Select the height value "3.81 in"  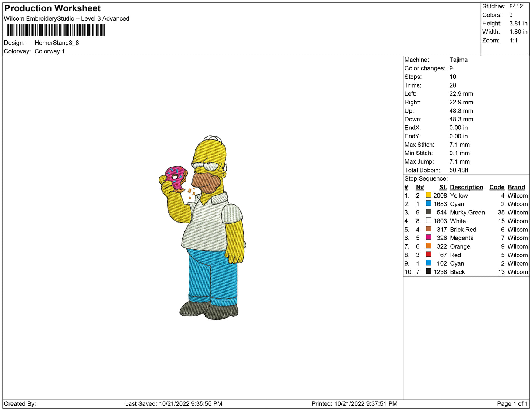pyautogui.click(x=518, y=23)
